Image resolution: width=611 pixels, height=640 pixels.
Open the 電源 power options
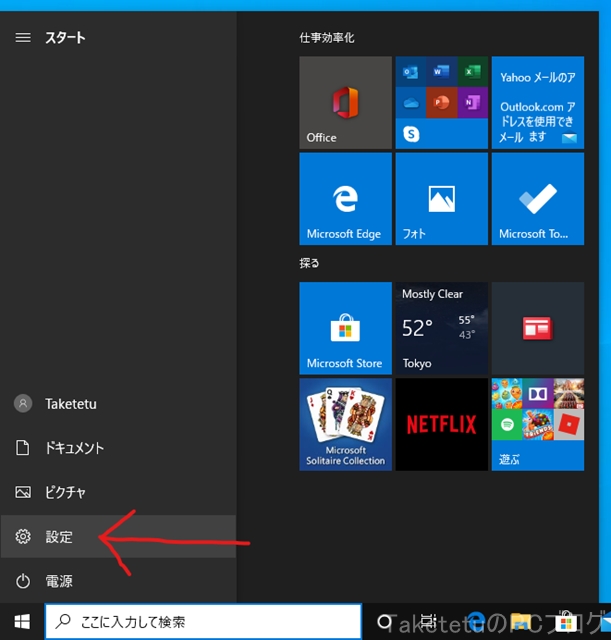118,581
